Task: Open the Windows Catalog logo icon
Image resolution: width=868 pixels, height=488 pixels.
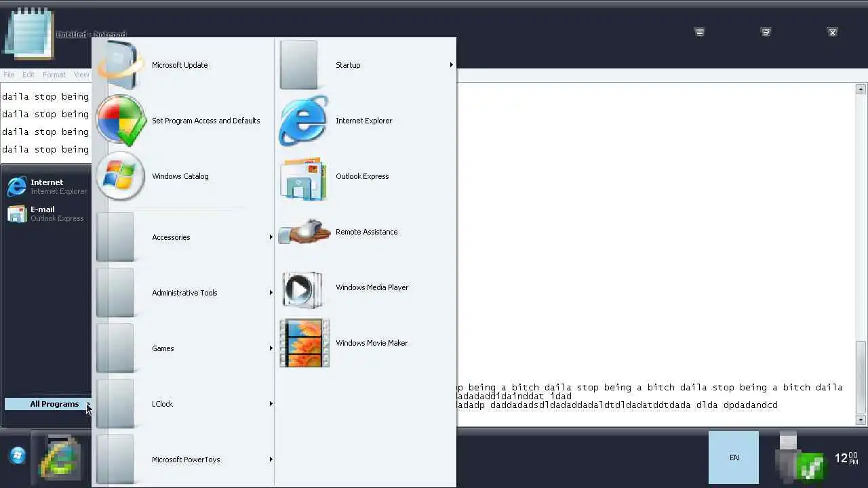Action: (121, 176)
